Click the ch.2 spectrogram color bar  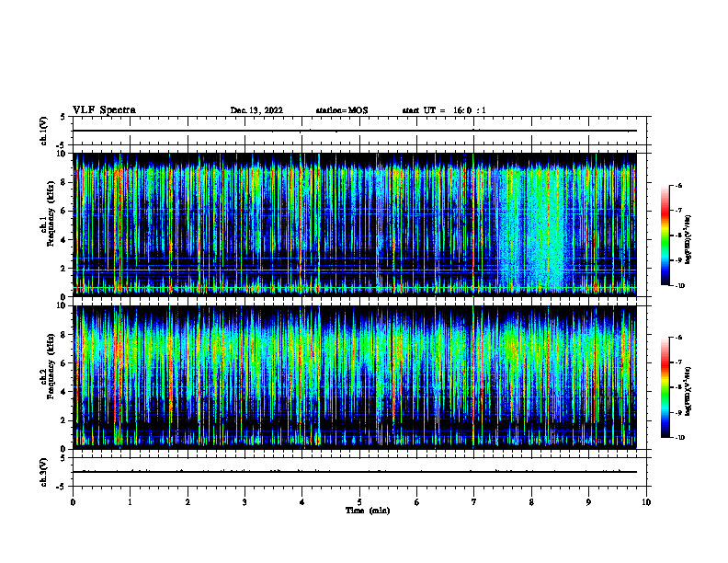(x=665, y=387)
